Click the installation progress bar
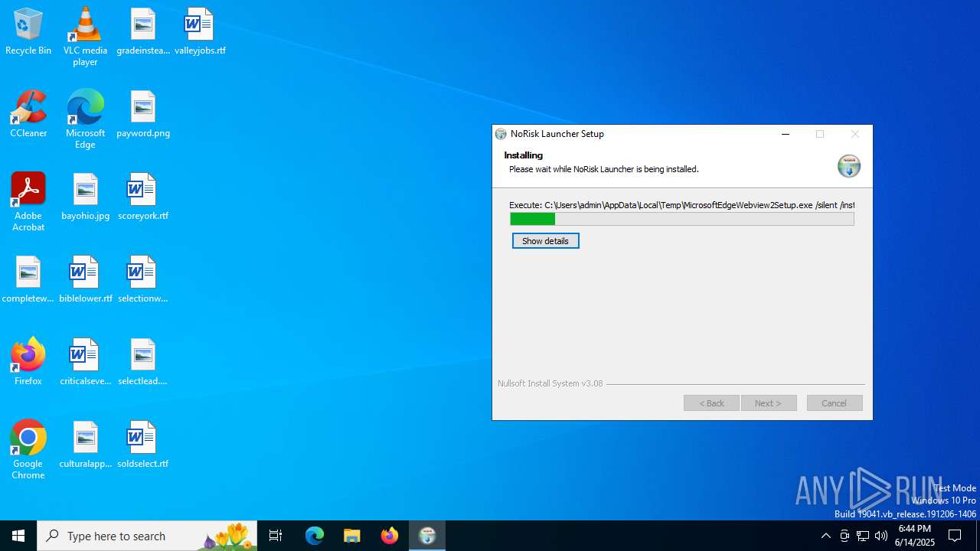980x551 pixels. coord(681,219)
